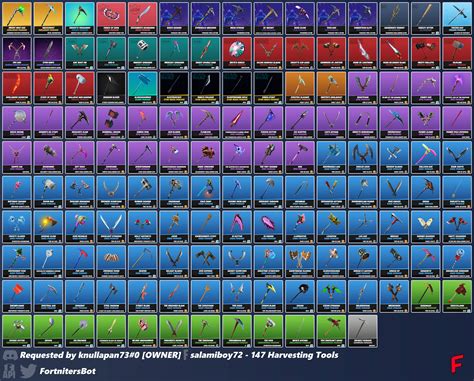Select the twin white curved blades card
This screenshot has width=474, height=381.
(x=111, y=227)
